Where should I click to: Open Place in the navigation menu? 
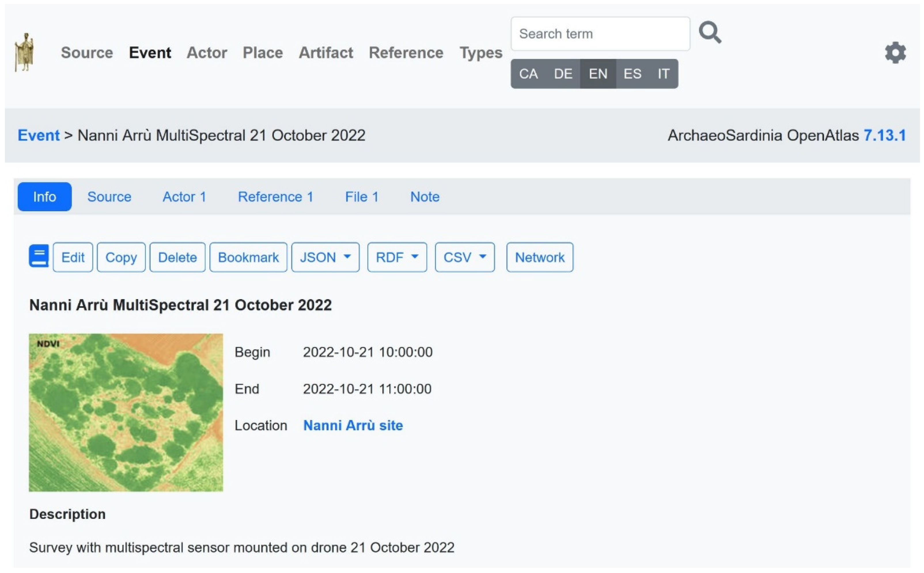coord(262,53)
